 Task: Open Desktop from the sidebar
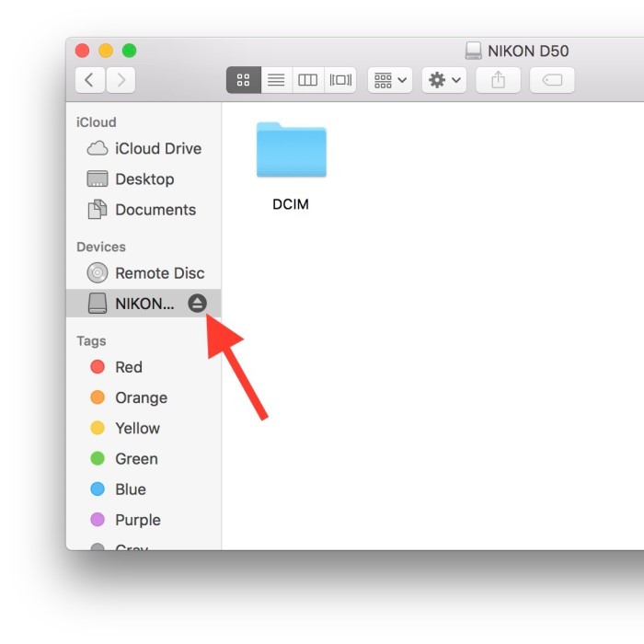[144, 179]
